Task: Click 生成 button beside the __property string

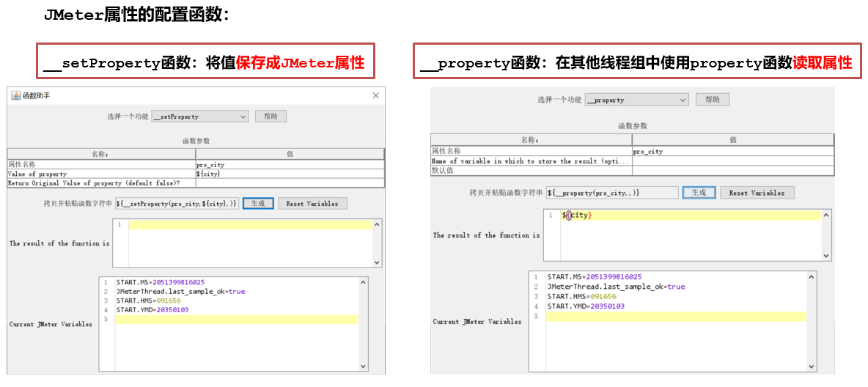Action: [x=699, y=193]
